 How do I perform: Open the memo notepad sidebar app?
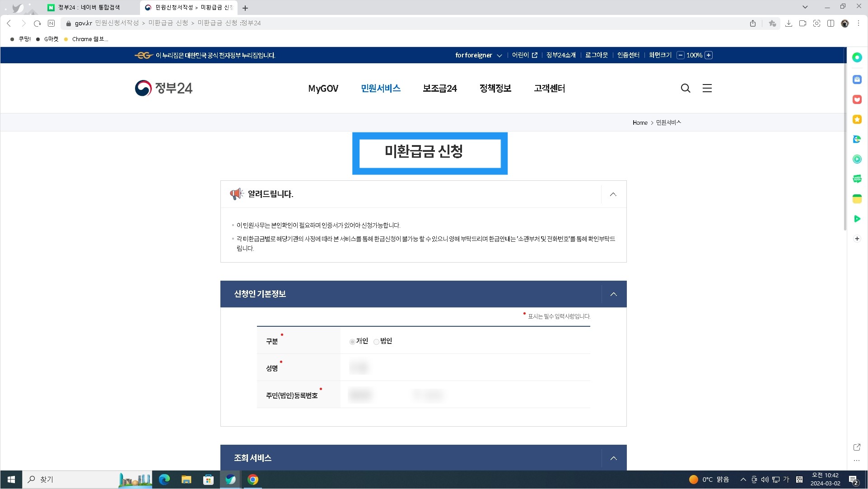[x=857, y=198]
